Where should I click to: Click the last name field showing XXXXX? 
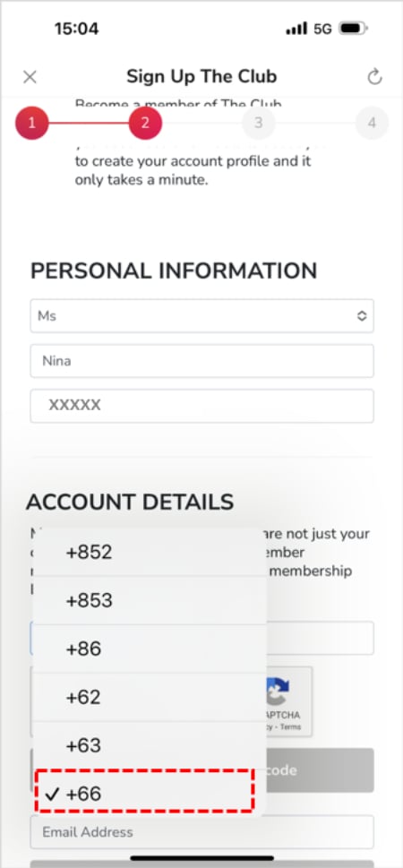pos(202,406)
